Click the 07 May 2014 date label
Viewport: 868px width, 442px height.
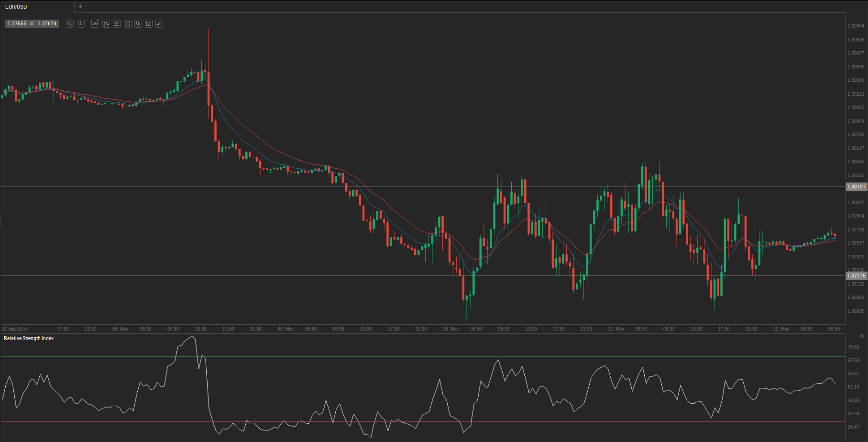coord(15,329)
